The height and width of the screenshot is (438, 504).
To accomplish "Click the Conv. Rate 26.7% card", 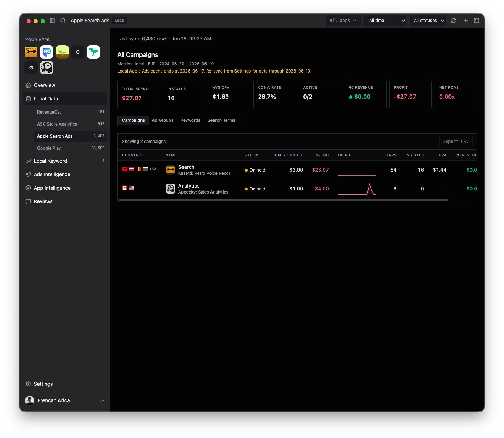I will (x=274, y=94).
